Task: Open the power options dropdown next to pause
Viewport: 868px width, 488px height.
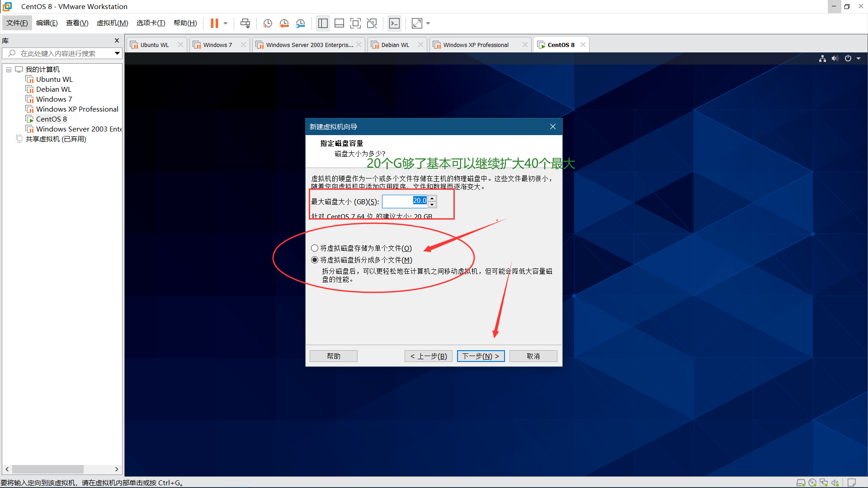Action: click(226, 23)
